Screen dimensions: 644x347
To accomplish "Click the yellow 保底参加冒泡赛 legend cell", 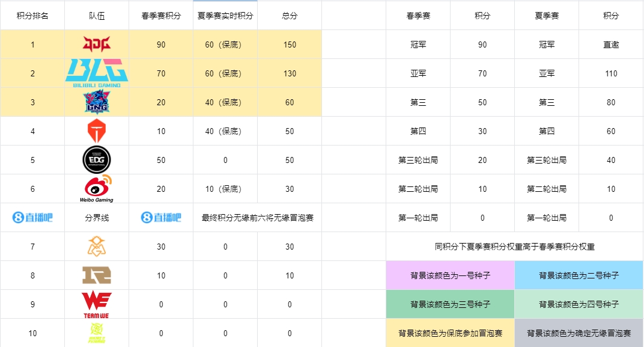I will 450,333.
